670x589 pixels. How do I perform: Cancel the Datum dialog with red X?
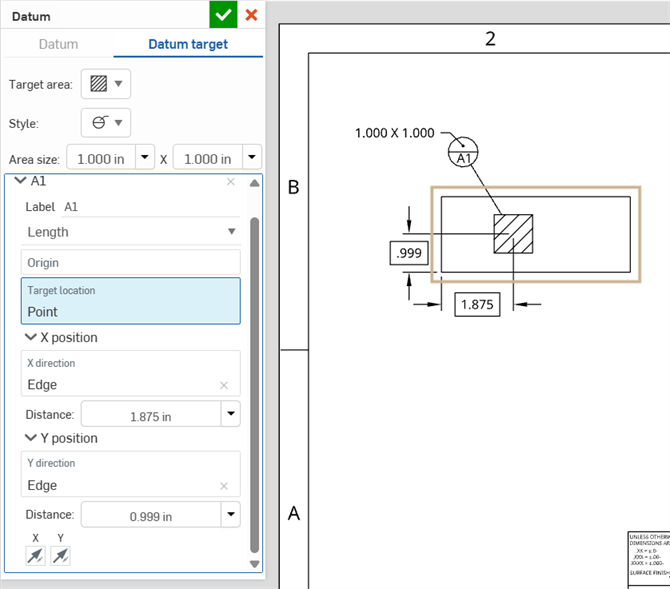tap(251, 15)
